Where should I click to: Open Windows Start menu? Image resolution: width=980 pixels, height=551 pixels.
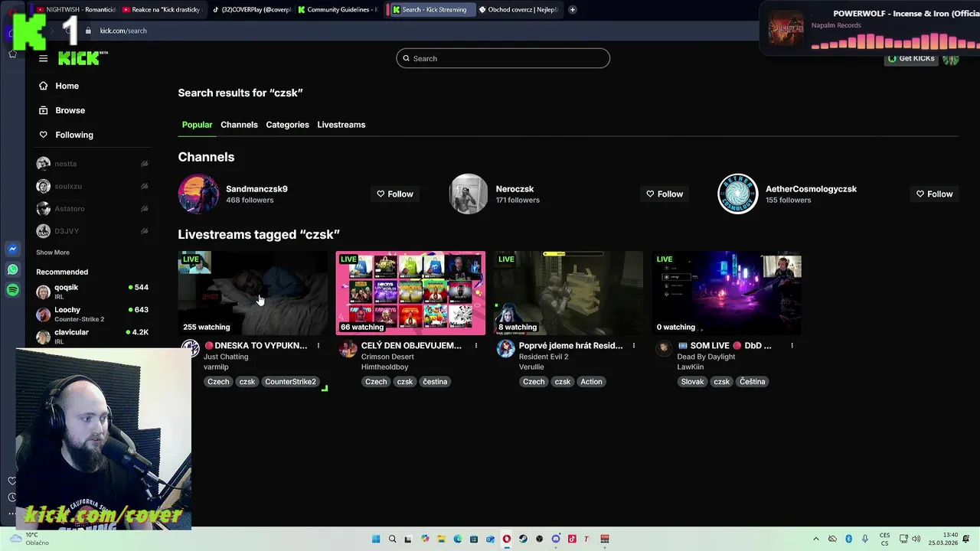[x=376, y=539]
